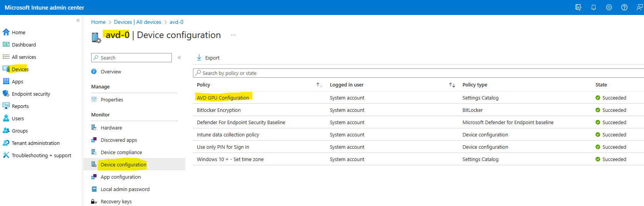Click the Tenant administration icon
The height and width of the screenshot is (206, 644).
pyautogui.click(x=6, y=143)
